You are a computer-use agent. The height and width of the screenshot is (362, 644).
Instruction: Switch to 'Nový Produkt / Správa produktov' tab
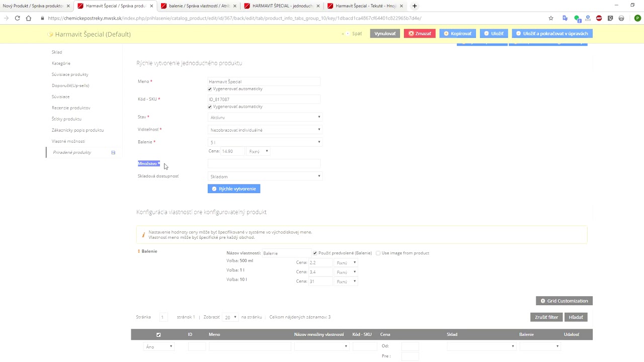[x=33, y=6]
